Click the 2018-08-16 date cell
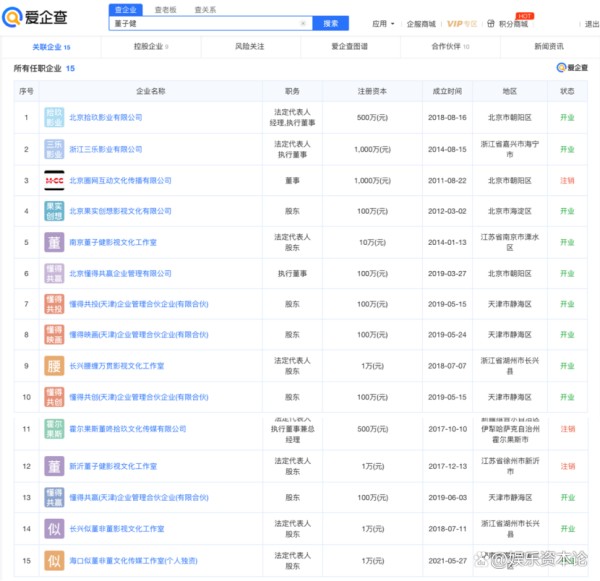This screenshot has height=581, width=600. pos(447,118)
